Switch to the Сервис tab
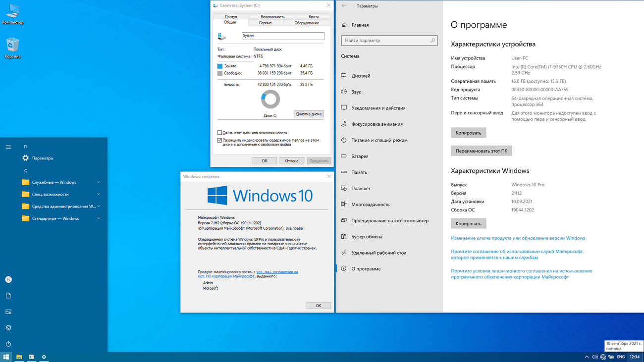Screen dimensions: 644x362 (x=265, y=23)
